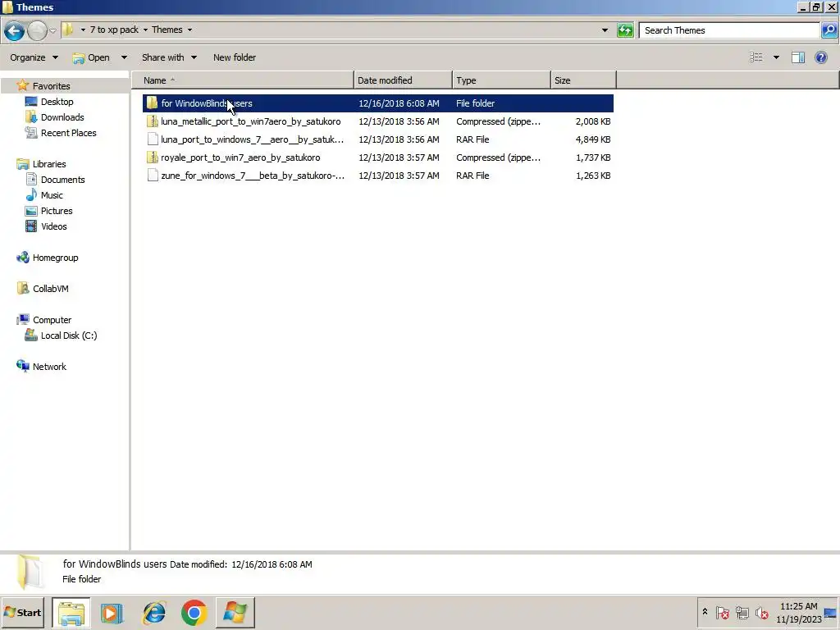Select zune_for_windows_7 RAR file name
Screen dimensions: 840x630
click(253, 176)
